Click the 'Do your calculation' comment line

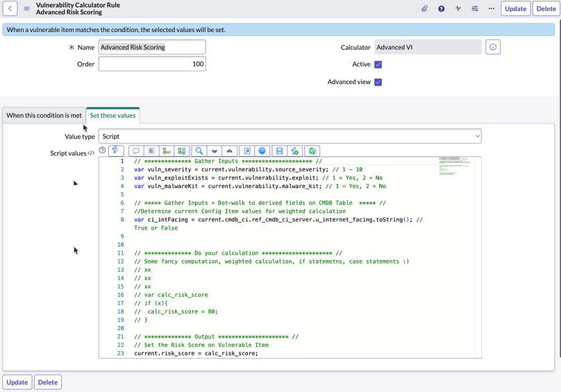click(x=238, y=253)
